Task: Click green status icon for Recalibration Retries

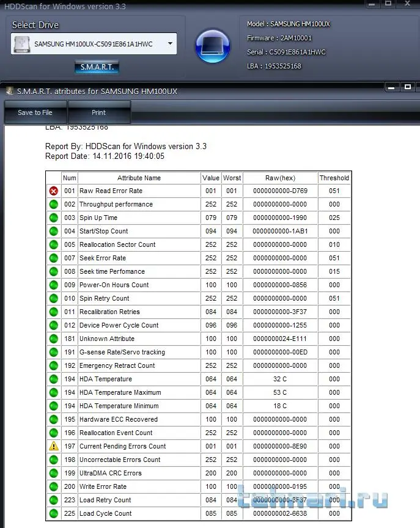Action: (x=54, y=312)
